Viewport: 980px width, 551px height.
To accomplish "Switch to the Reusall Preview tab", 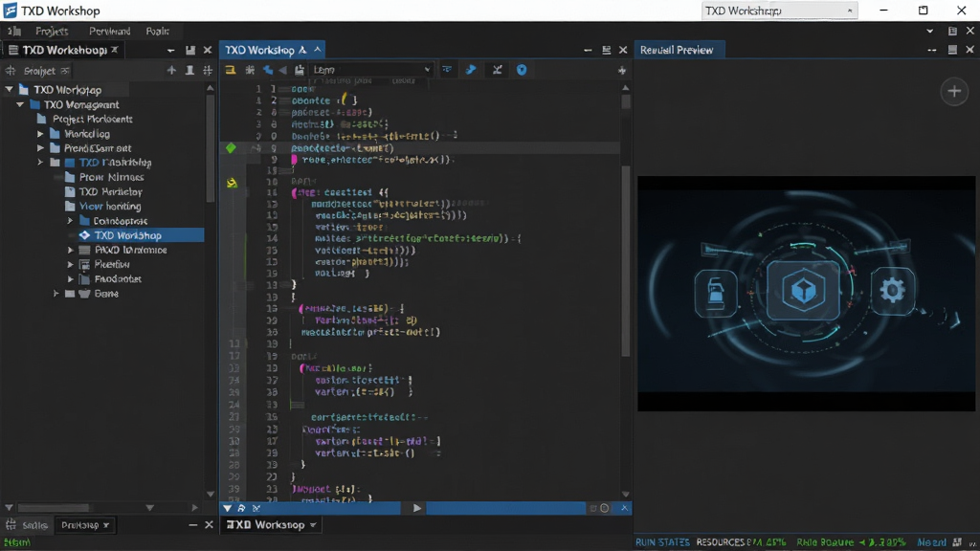I will point(677,50).
